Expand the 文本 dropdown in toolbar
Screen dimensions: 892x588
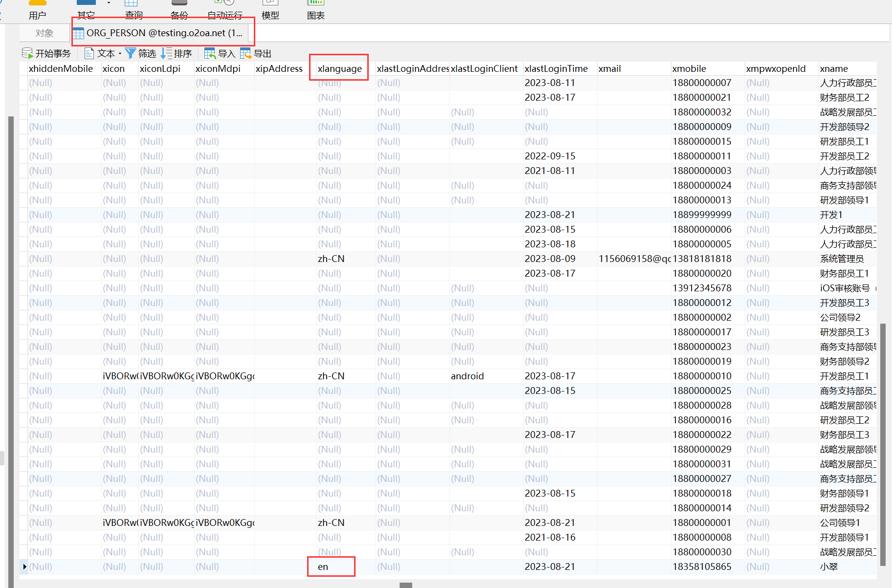(x=120, y=54)
